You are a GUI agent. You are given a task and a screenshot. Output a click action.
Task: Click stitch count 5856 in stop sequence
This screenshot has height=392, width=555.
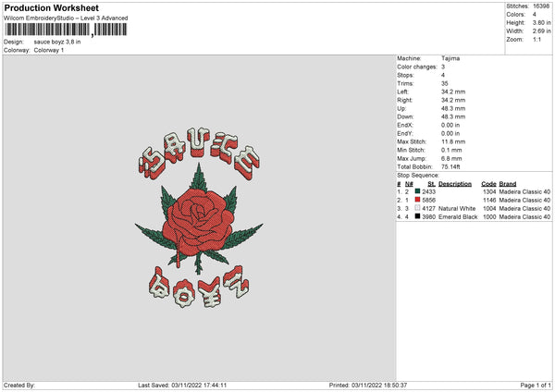point(428,201)
